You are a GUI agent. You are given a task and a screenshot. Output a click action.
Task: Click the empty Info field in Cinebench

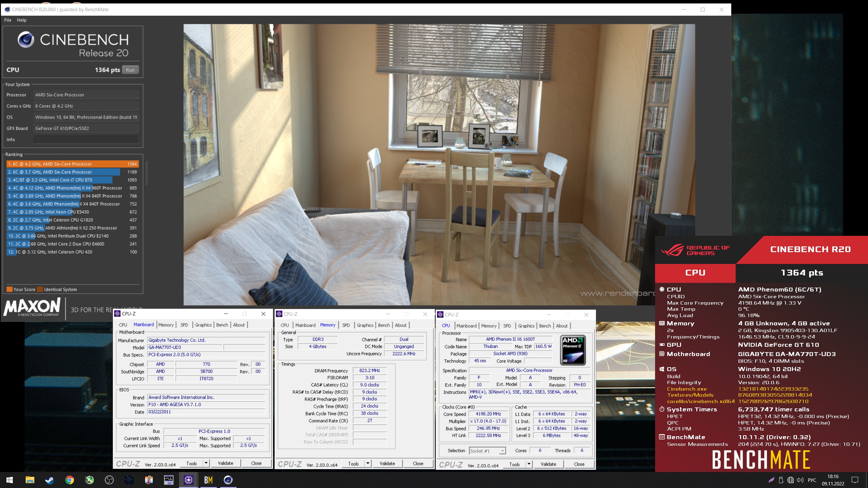pyautogui.click(x=86, y=139)
